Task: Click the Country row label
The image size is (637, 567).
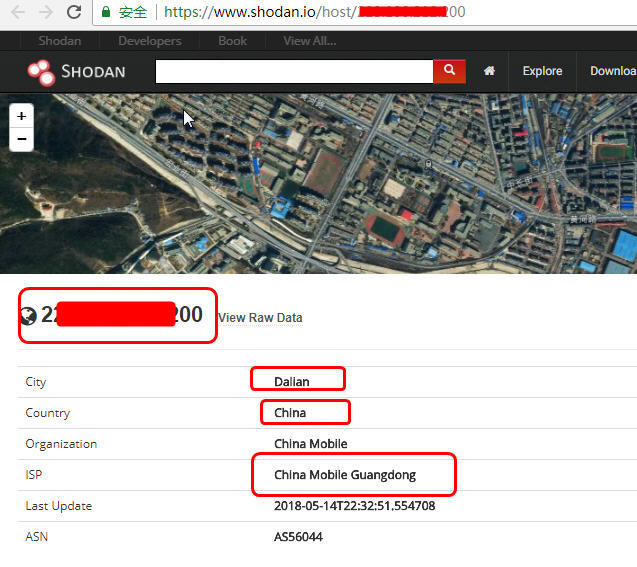Action: pos(48,413)
